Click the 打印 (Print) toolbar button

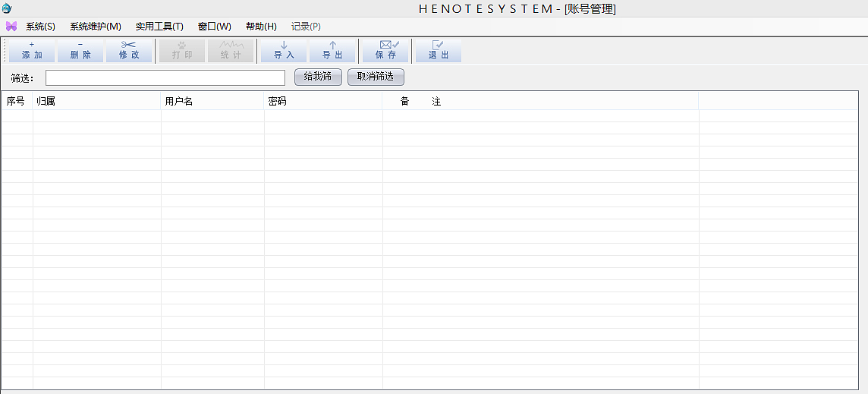point(182,50)
